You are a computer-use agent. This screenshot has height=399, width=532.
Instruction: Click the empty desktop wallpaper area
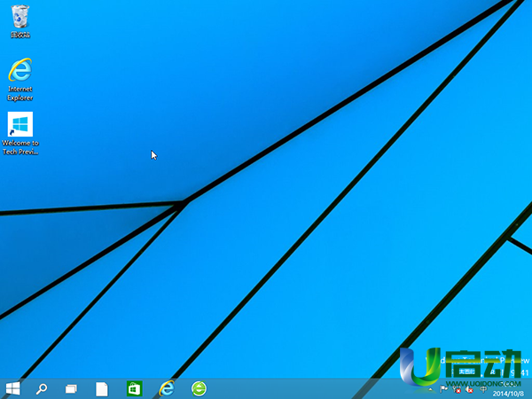tap(266, 133)
